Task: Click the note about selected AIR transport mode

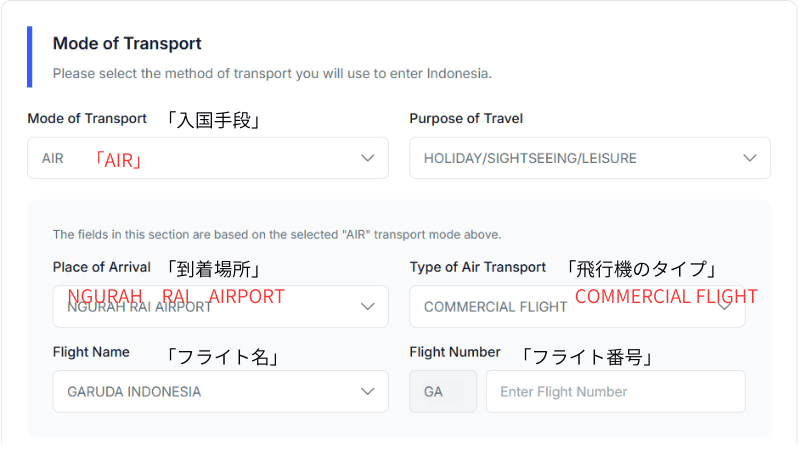Action: 277,235
